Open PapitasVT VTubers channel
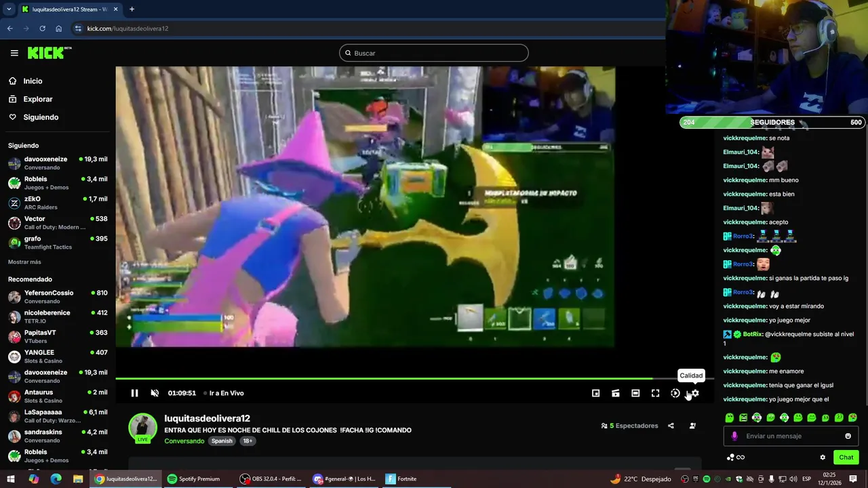 (58, 337)
